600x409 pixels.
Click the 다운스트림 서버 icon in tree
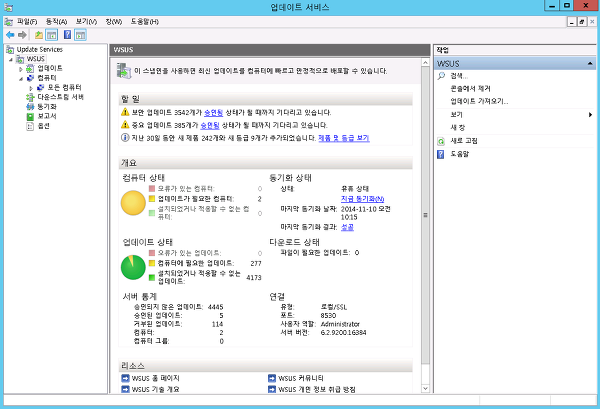pyautogui.click(x=30, y=97)
